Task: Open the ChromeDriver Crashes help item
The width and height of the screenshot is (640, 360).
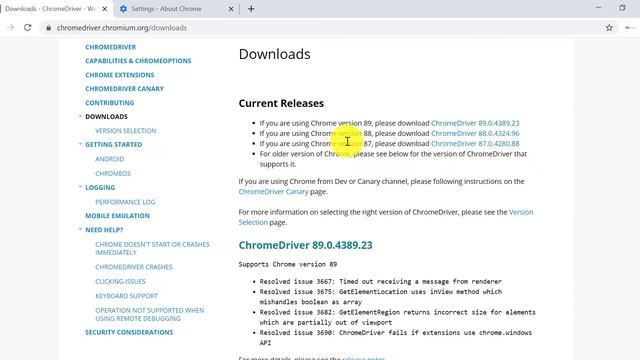Action: click(134, 267)
